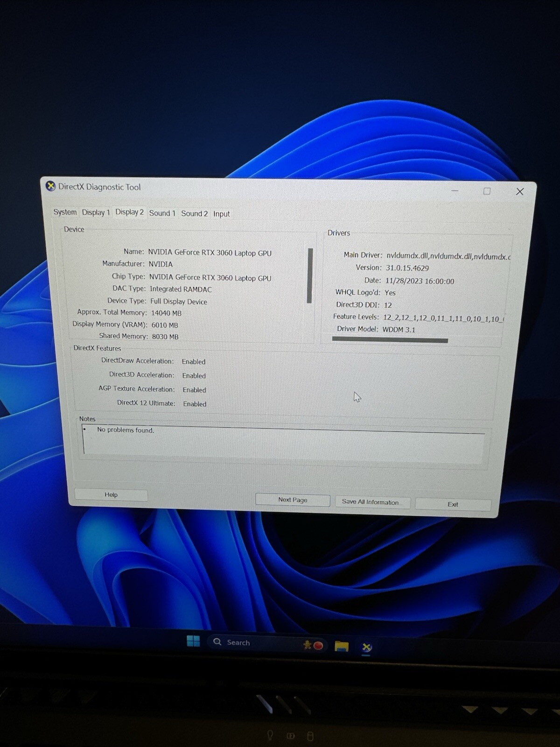This screenshot has width=560, height=747.
Task: Click the Help button
Action: point(111,495)
